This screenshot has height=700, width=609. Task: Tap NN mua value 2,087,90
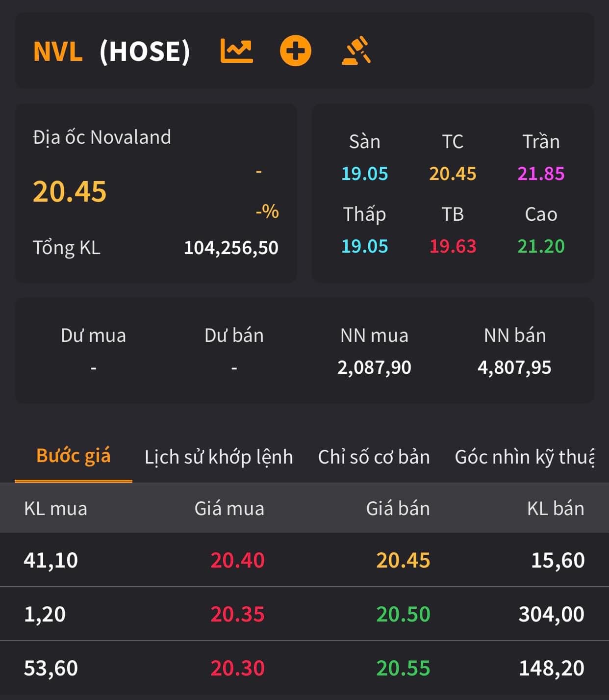coord(374,367)
